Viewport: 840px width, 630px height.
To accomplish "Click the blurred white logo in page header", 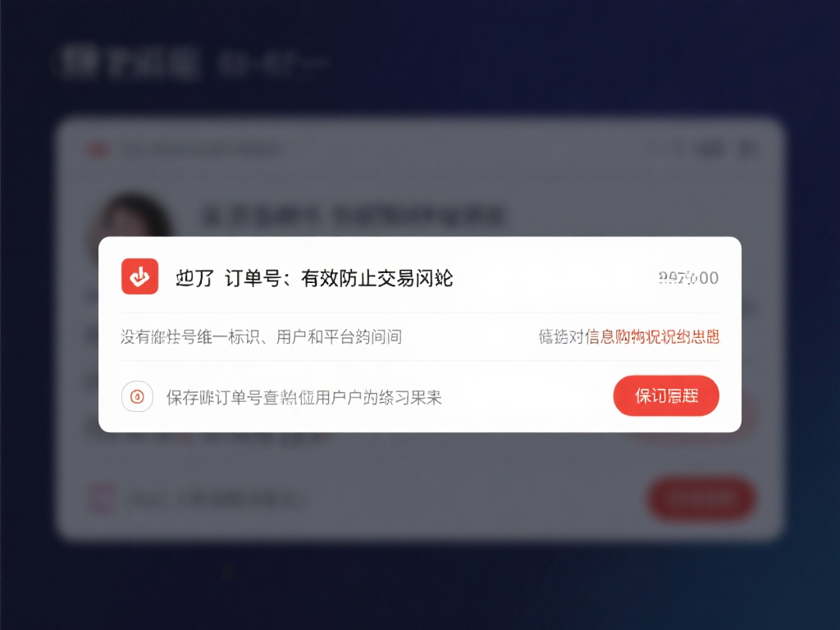I will 129,62.
